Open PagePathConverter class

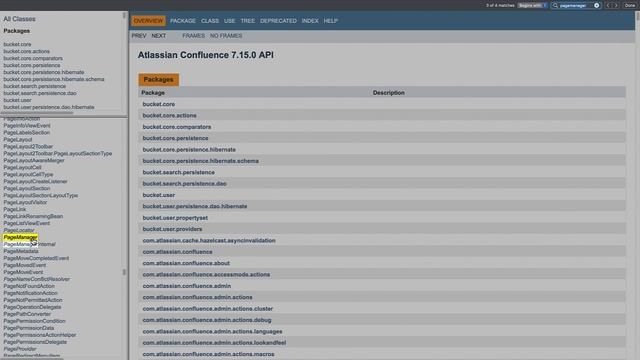pyautogui.click(x=27, y=314)
